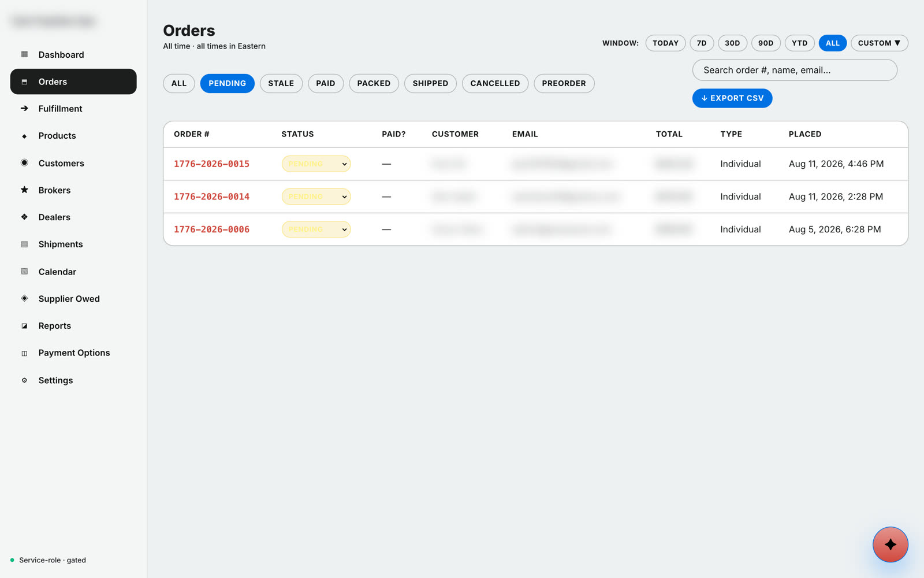This screenshot has width=924, height=578.
Task: Click the Reports icon in sidebar
Action: pyautogui.click(x=24, y=326)
